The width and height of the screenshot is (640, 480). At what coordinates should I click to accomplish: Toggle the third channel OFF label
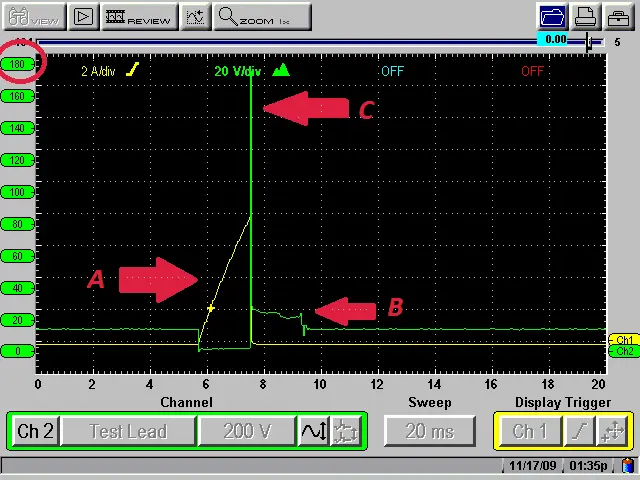coord(392,71)
